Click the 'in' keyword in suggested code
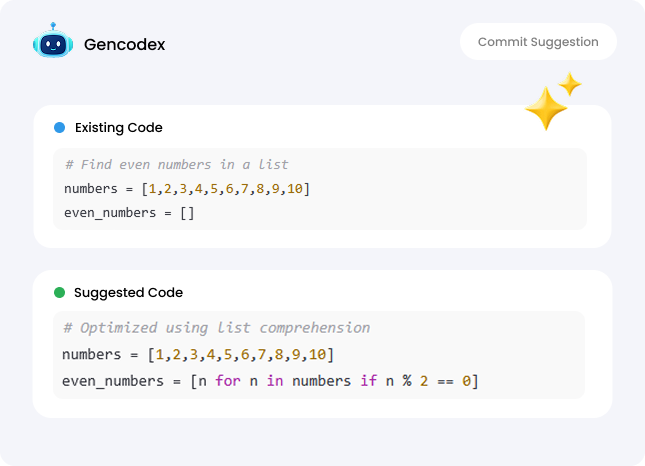Viewport: 645px width, 466px height. (275, 381)
